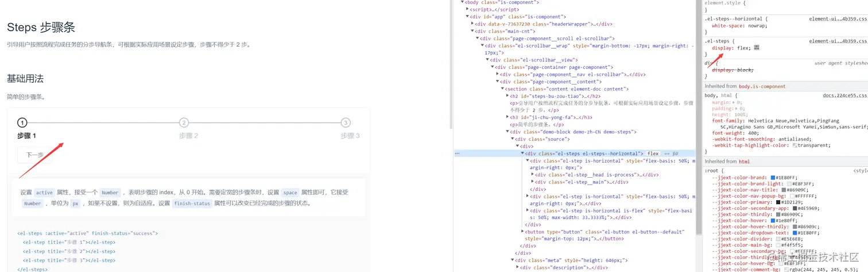Collapse the page-container div node
Viewport: 868px width, 272px height.
click(492, 67)
